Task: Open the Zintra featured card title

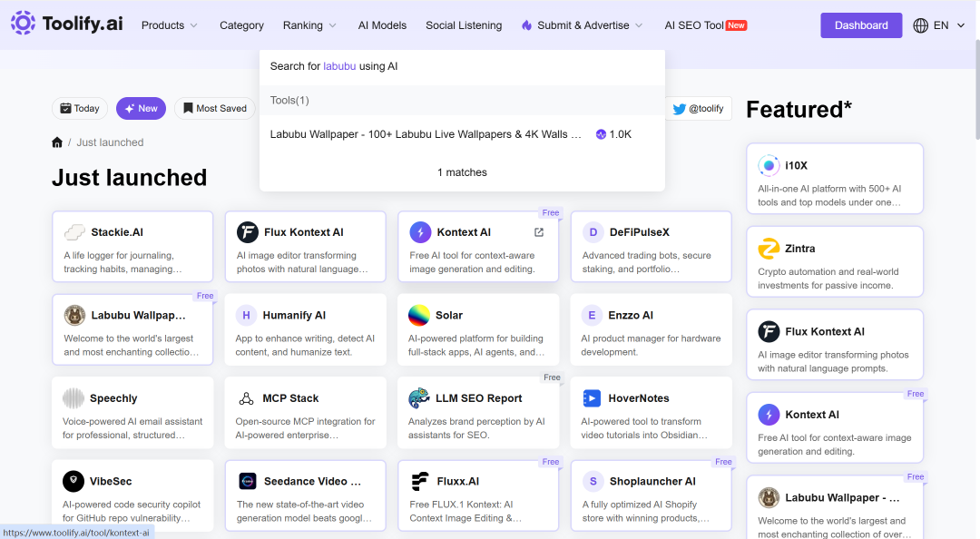Action: [x=800, y=249]
